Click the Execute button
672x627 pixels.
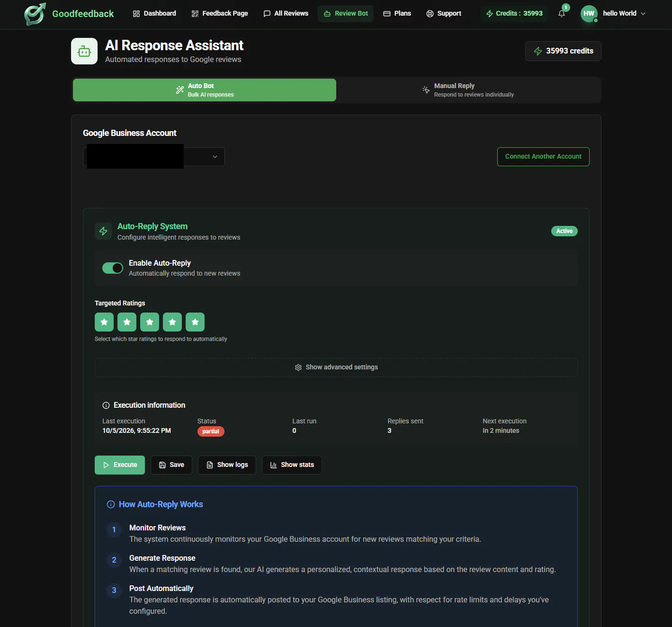tap(120, 465)
